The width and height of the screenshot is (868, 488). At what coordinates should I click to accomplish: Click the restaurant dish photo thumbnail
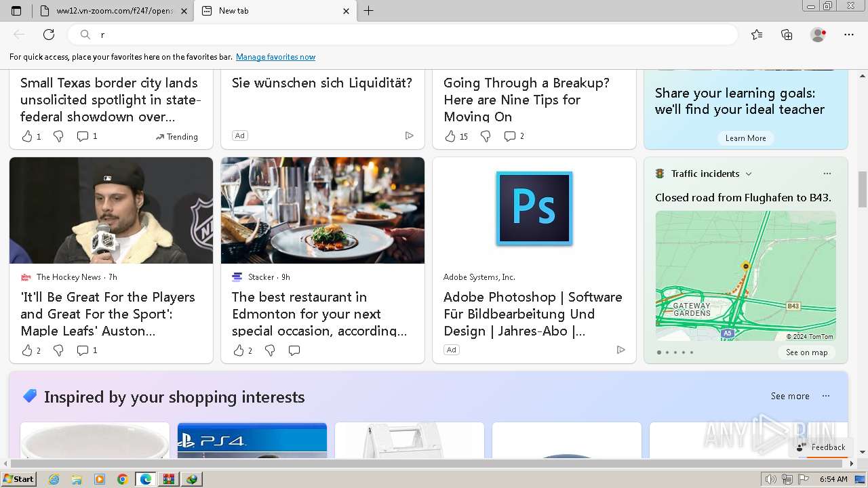(323, 211)
